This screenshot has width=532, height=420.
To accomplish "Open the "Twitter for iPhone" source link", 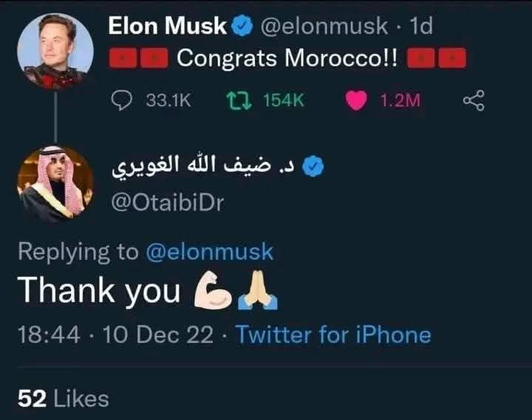I will (333, 335).
